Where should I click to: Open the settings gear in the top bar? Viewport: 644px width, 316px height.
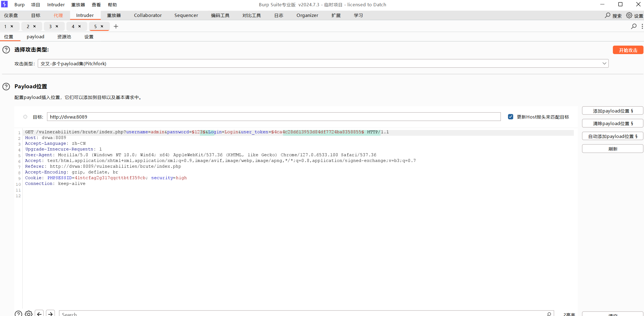[x=629, y=16]
